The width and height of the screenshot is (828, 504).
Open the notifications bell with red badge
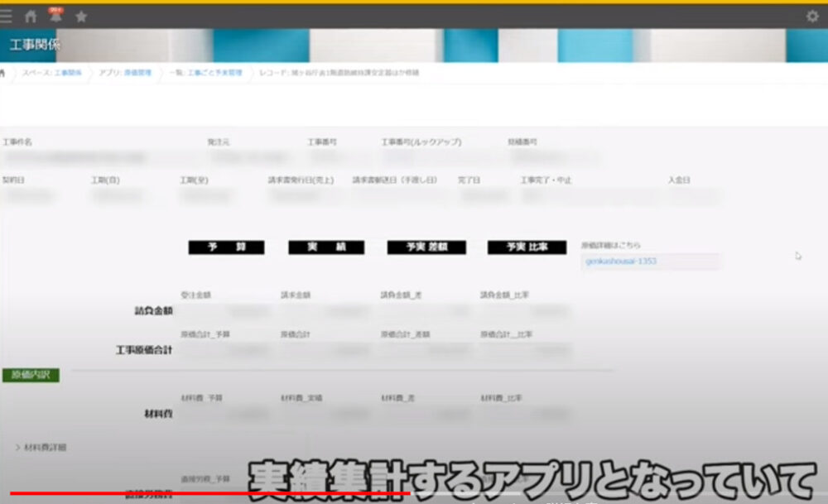coord(55,15)
